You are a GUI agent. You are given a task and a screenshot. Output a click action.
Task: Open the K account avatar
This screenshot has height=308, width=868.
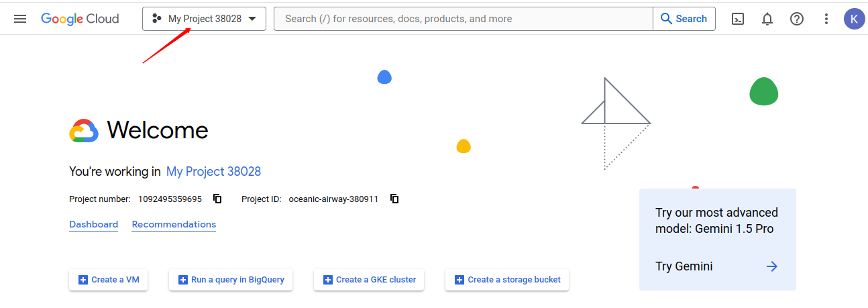click(x=854, y=19)
